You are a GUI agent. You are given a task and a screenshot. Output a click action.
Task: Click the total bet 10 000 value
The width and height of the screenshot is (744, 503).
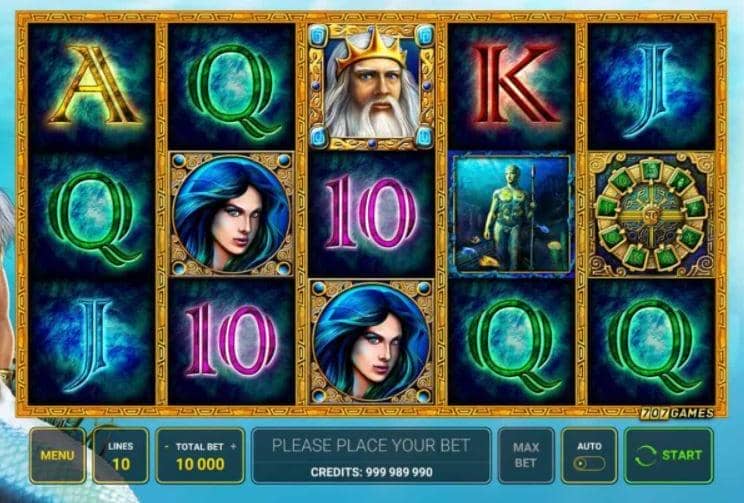pos(200,464)
